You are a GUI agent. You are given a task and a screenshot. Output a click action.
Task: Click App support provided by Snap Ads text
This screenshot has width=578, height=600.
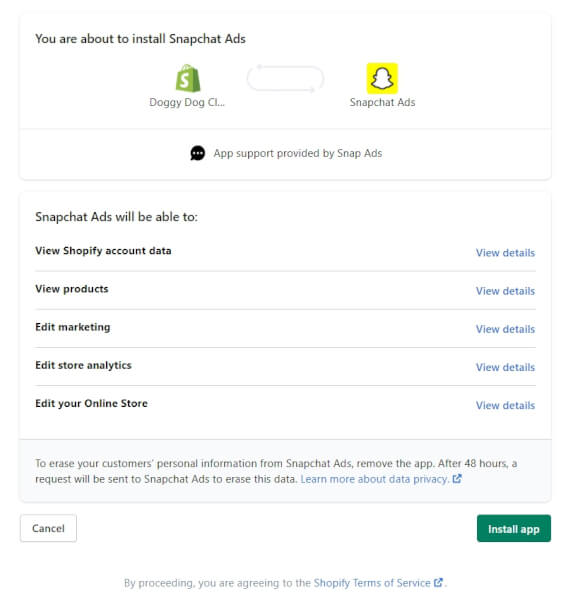pos(298,153)
